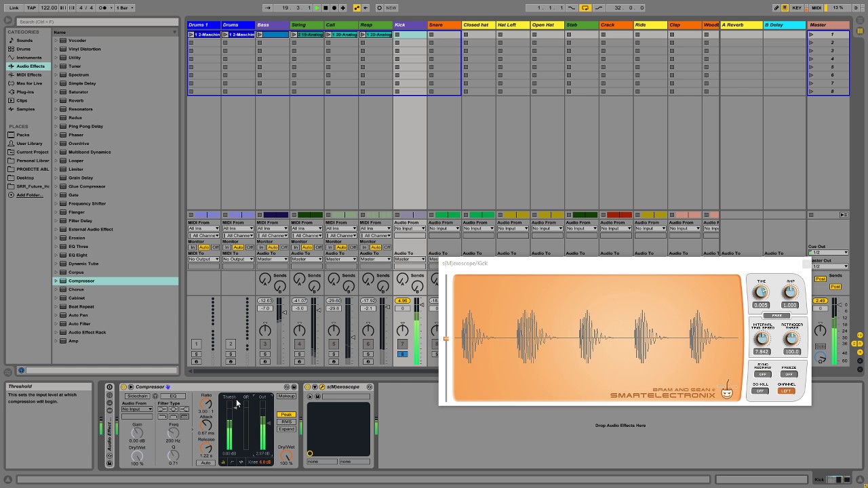Open the Sounds browser category
The image size is (868, 488).
pos(24,40)
